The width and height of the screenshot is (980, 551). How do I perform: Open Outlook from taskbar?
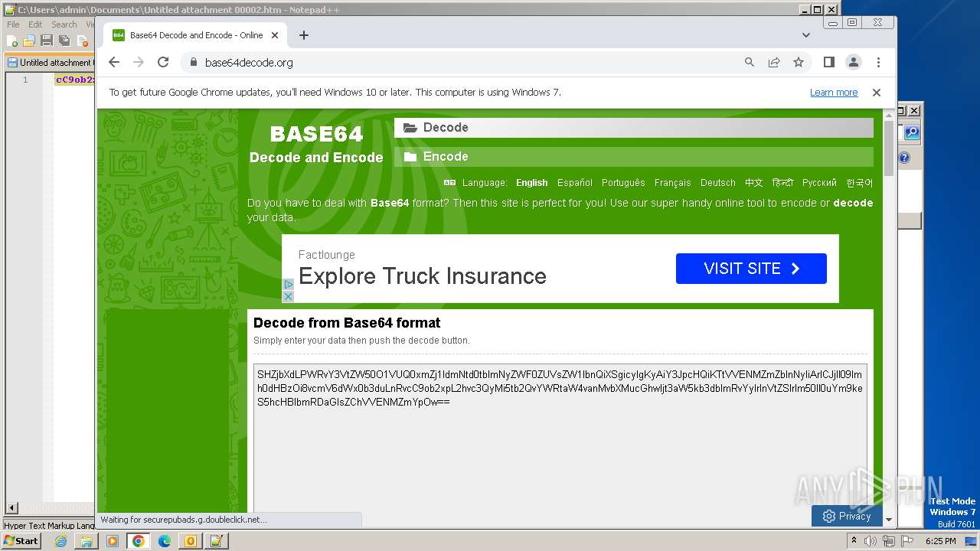pyautogui.click(x=190, y=541)
